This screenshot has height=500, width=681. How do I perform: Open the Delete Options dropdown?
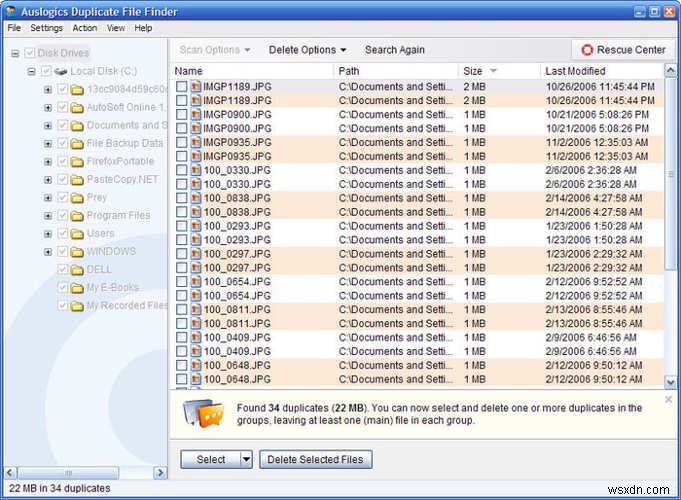coord(307,50)
